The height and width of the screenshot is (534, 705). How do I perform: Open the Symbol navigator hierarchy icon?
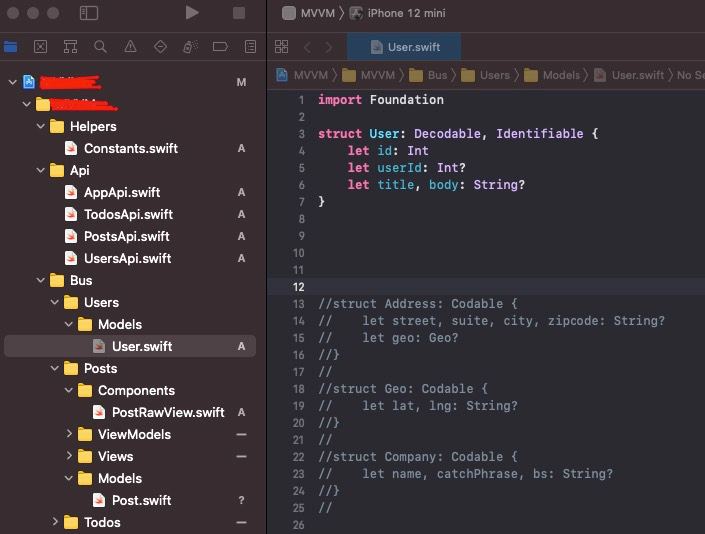click(x=70, y=46)
